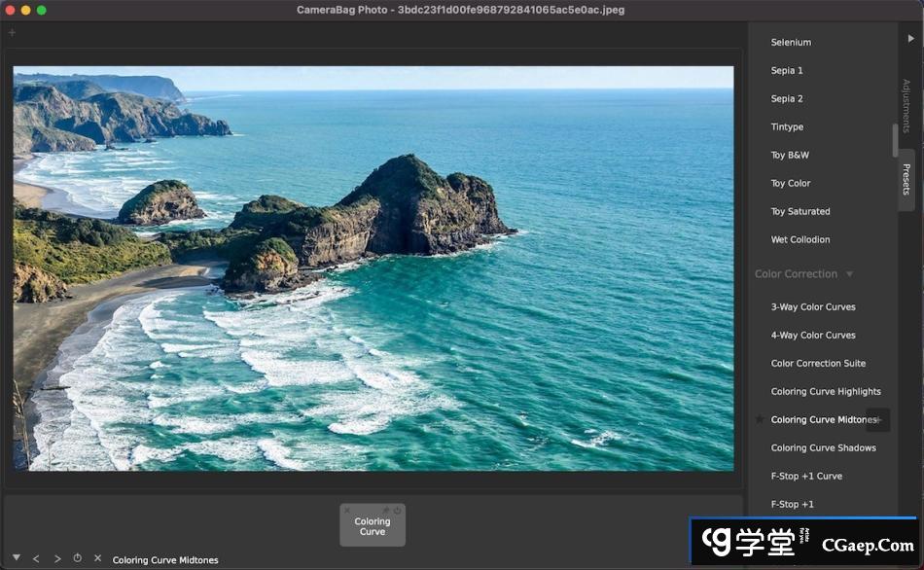Image resolution: width=924 pixels, height=570 pixels.
Task: Click the pin icon on Coloring Curve tile
Action: tap(385, 511)
